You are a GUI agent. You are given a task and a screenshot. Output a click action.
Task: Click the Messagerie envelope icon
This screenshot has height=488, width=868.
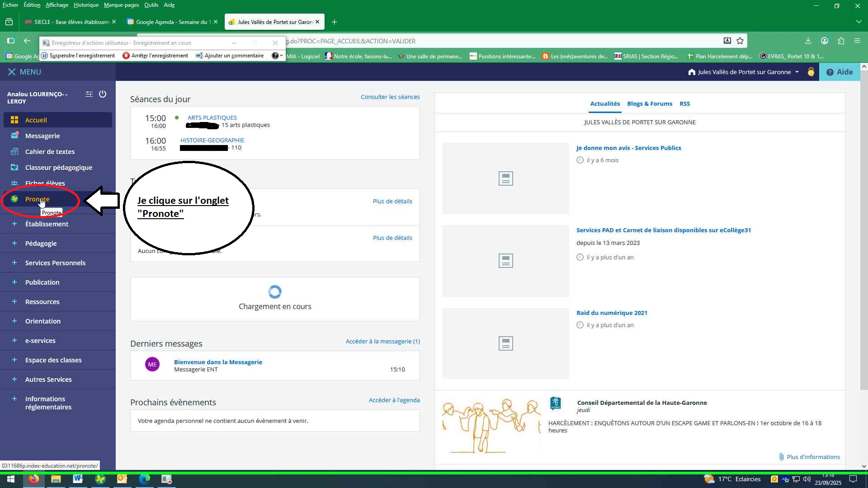click(x=14, y=136)
